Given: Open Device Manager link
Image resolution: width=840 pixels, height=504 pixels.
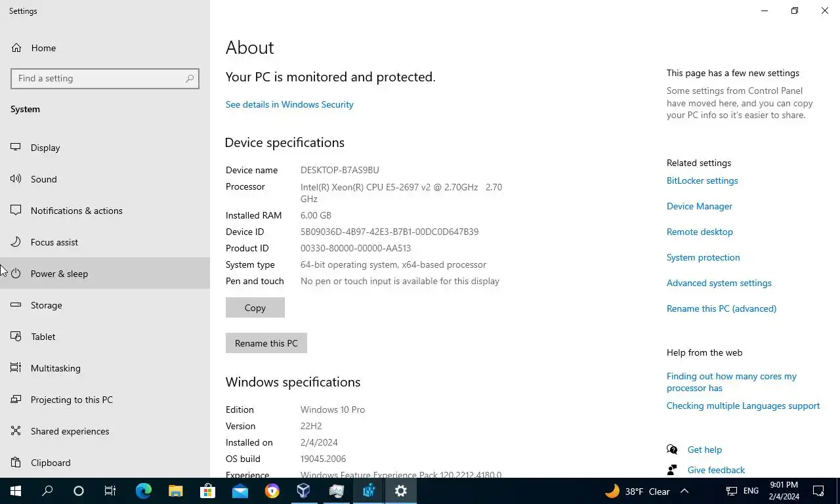Looking at the screenshot, I should 700,206.
